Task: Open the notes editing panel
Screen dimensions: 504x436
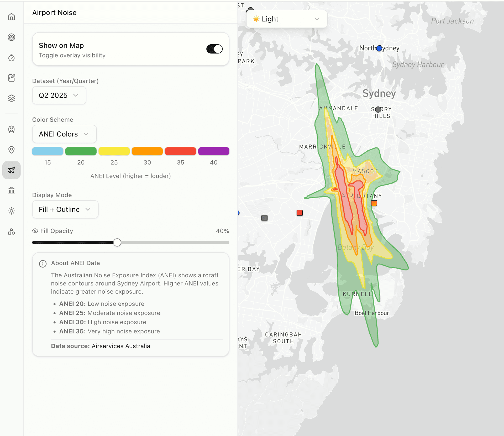Action: (x=12, y=78)
